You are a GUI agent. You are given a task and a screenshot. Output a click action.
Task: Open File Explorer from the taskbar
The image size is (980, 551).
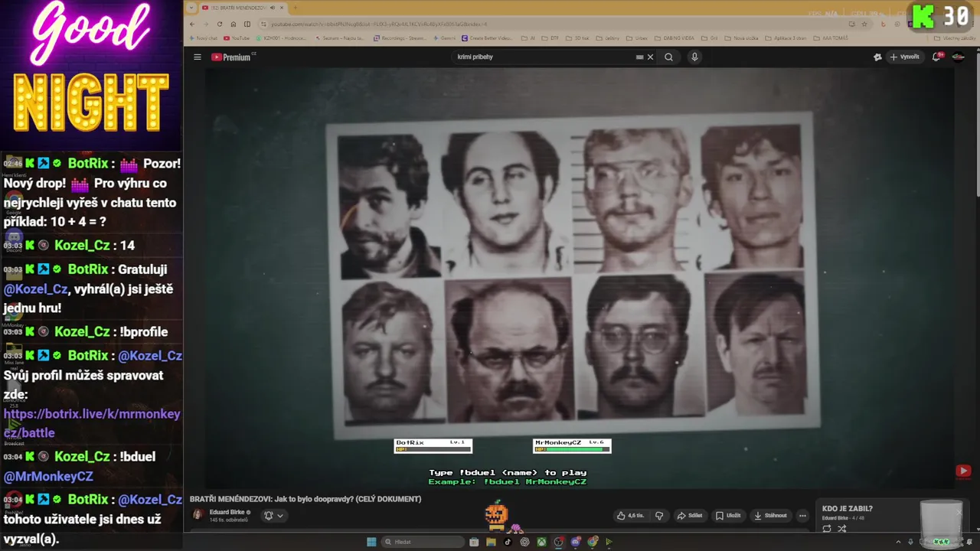tap(491, 542)
